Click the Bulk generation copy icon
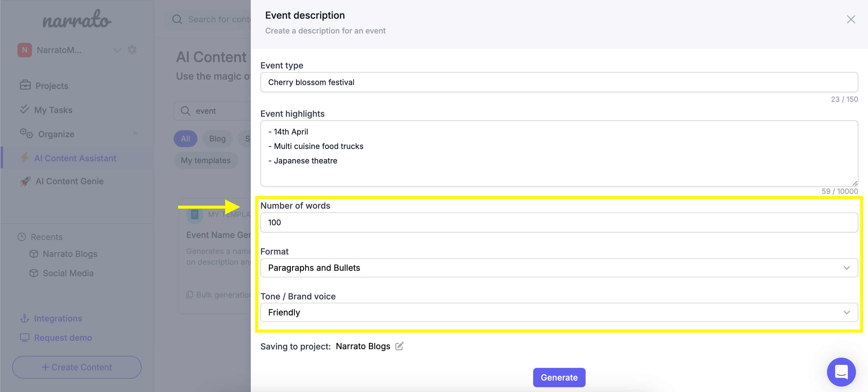The image size is (868, 392). click(190, 295)
